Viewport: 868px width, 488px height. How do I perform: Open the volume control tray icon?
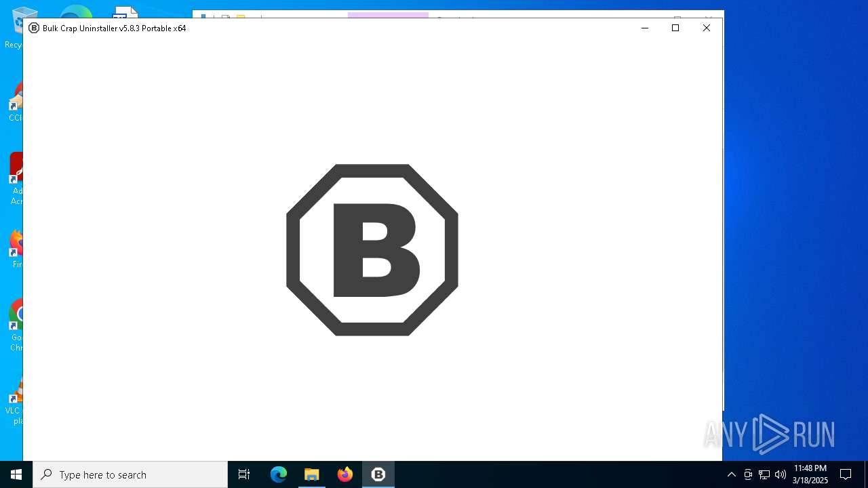(781, 474)
